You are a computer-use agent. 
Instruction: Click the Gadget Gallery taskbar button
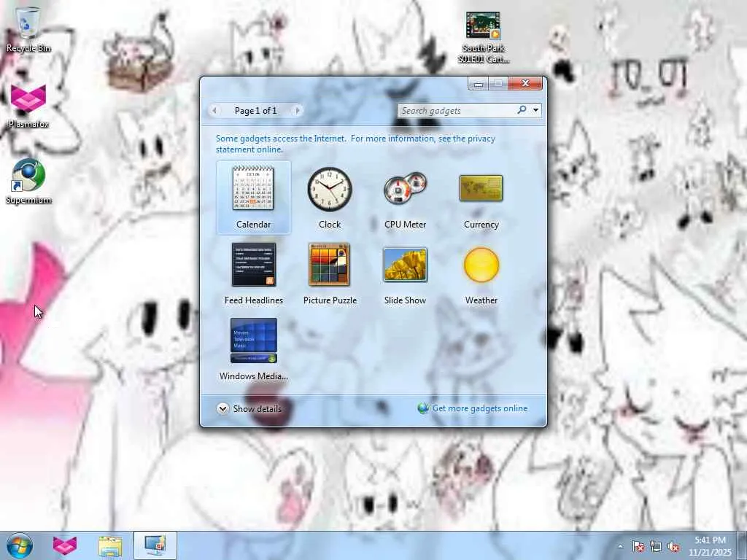155,545
